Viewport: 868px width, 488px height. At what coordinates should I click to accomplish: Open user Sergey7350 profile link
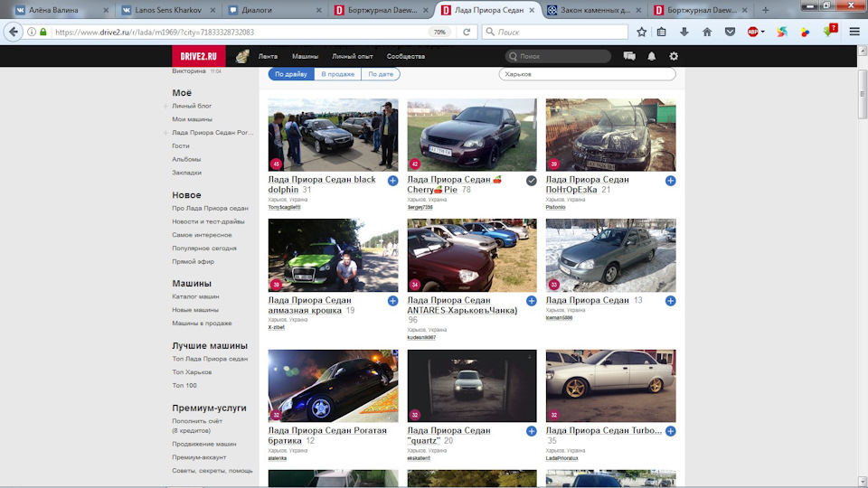(x=420, y=208)
